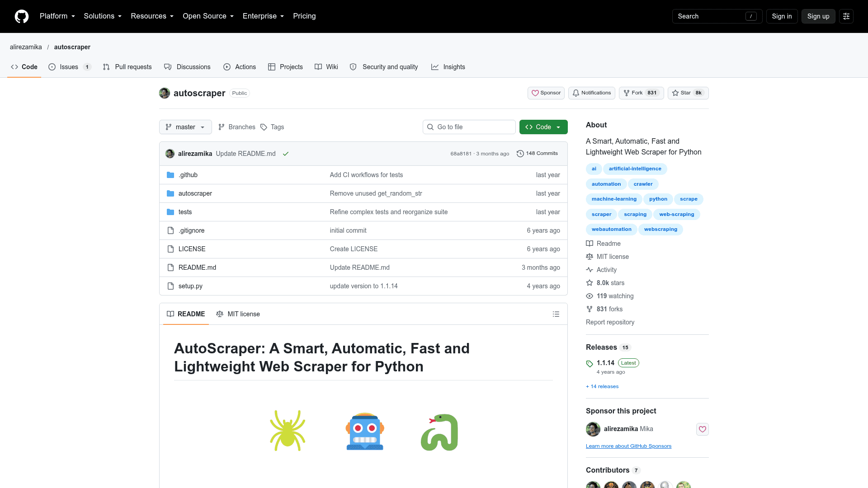Expand the Resources menu
Image resolution: width=868 pixels, height=488 pixels.
point(152,16)
